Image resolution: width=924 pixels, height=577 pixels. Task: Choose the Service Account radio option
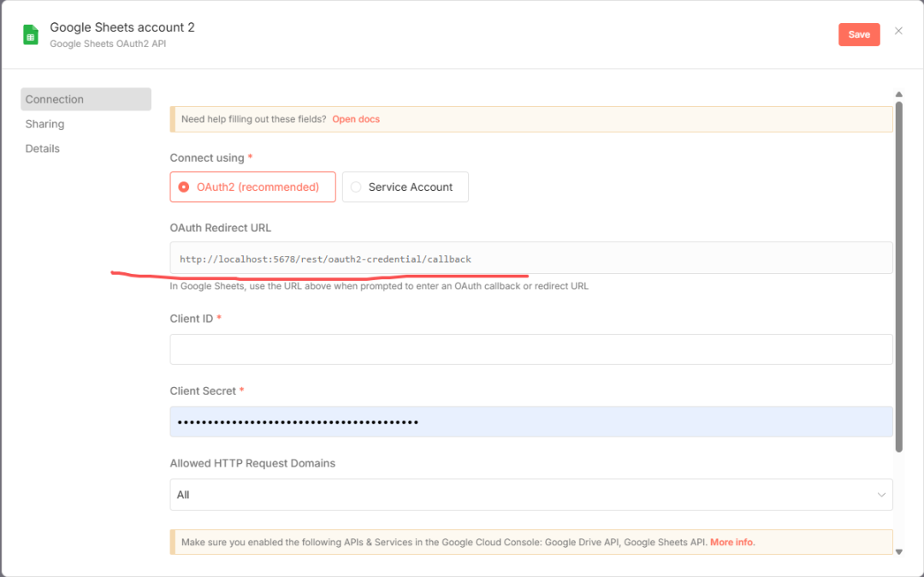(405, 187)
